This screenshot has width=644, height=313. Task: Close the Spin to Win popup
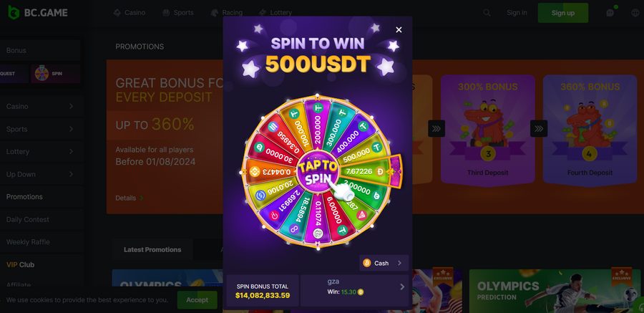tap(399, 29)
